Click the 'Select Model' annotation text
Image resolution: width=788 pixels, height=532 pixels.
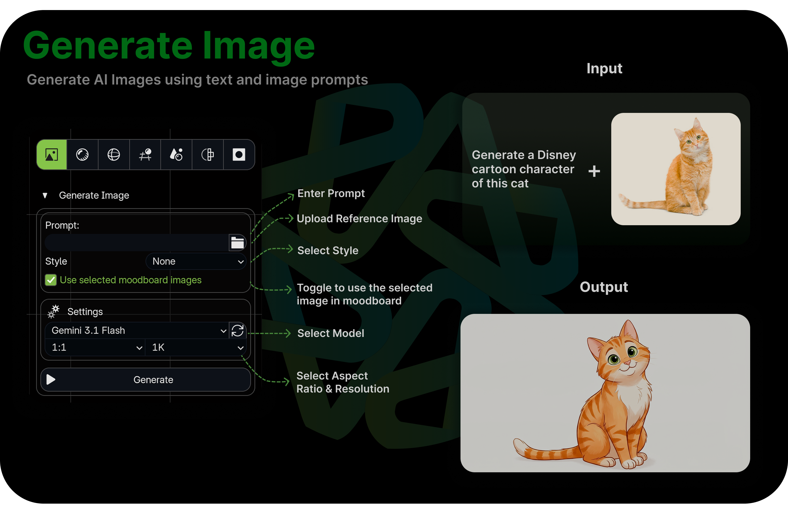pyautogui.click(x=330, y=333)
